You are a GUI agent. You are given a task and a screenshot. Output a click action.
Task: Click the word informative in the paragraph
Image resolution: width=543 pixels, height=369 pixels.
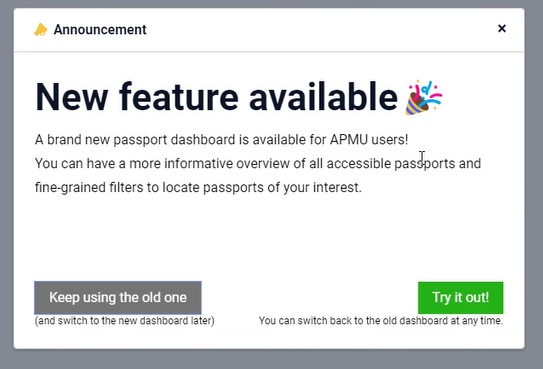[198, 163]
